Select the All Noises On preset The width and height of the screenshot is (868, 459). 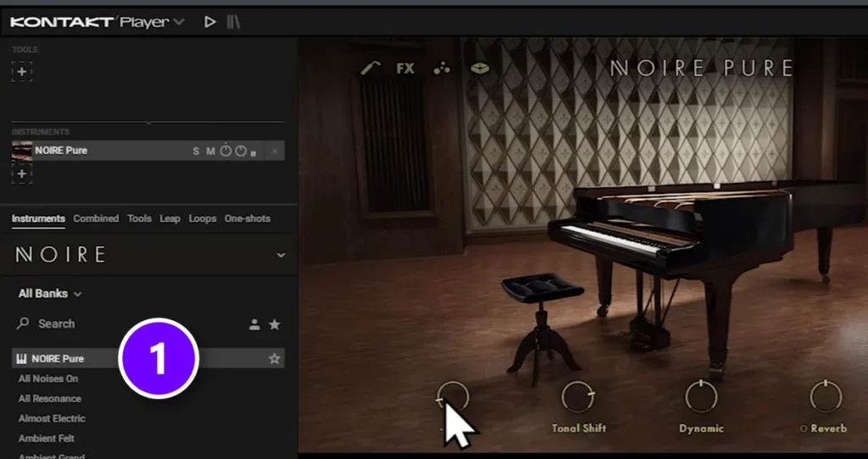click(x=48, y=379)
